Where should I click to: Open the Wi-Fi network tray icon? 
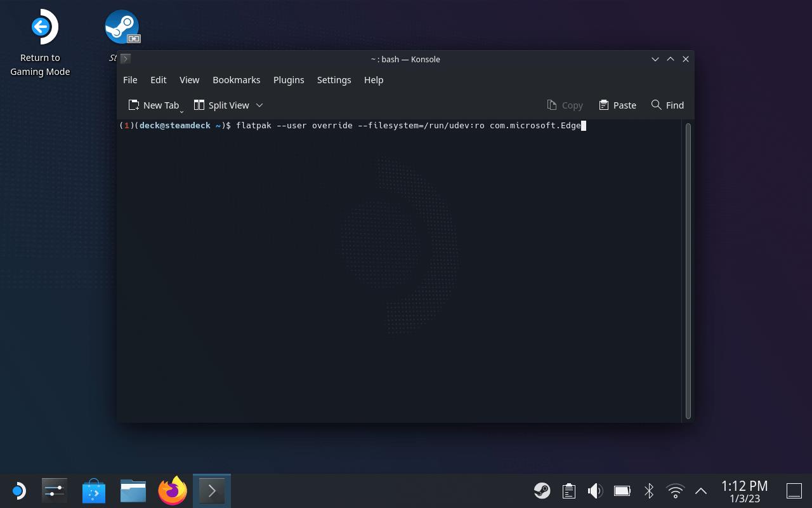[x=675, y=491]
